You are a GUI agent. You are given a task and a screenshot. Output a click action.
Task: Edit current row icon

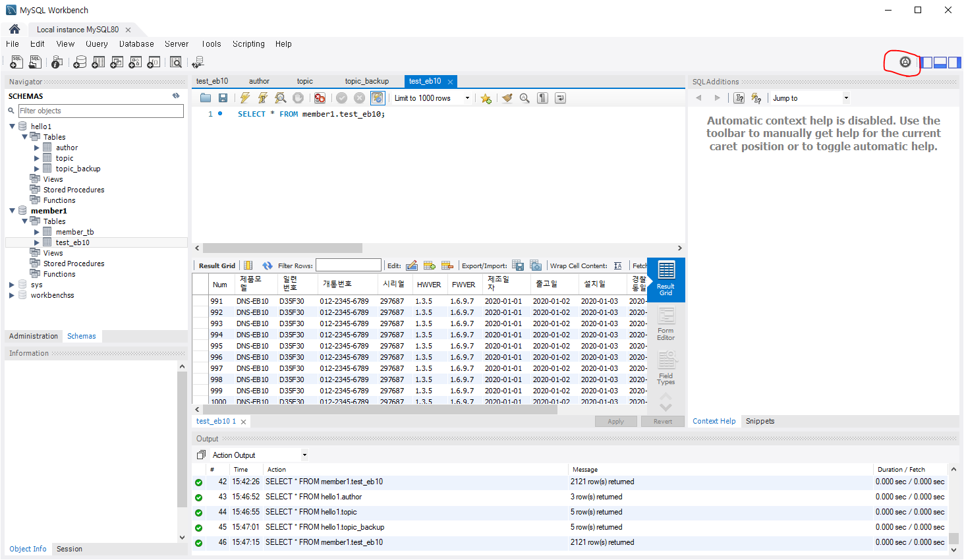tap(412, 266)
